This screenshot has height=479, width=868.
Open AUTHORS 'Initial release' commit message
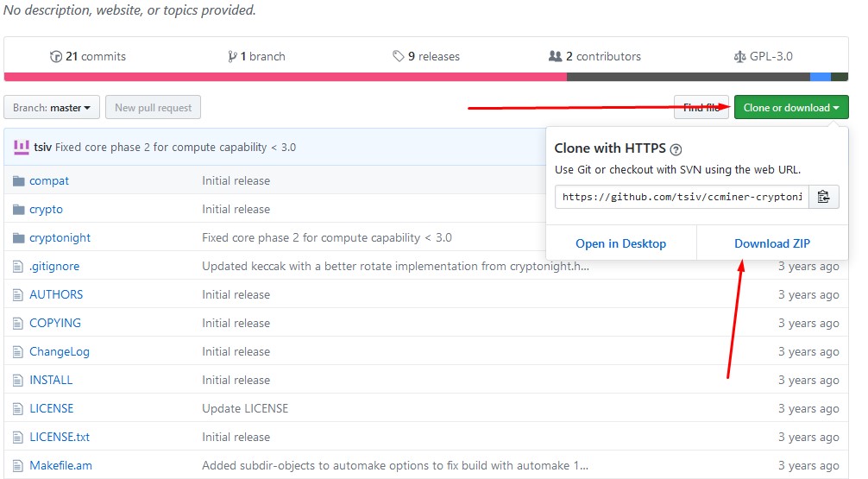pyautogui.click(x=236, y=294)
